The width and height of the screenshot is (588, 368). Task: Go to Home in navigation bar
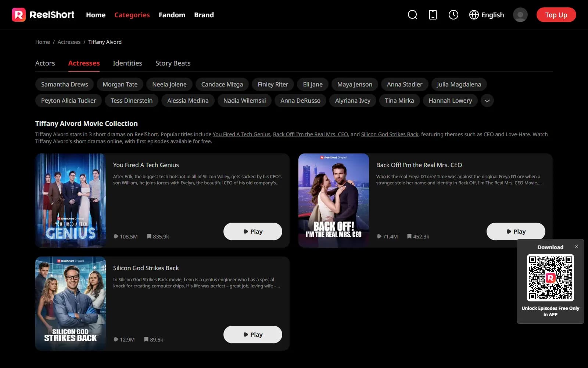[96, 15]
